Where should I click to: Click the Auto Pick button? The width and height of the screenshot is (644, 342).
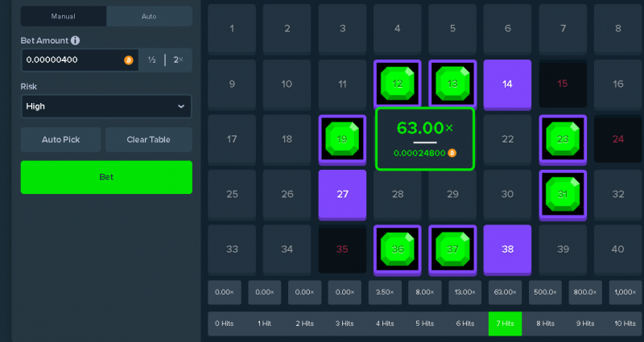coord(61,139)
